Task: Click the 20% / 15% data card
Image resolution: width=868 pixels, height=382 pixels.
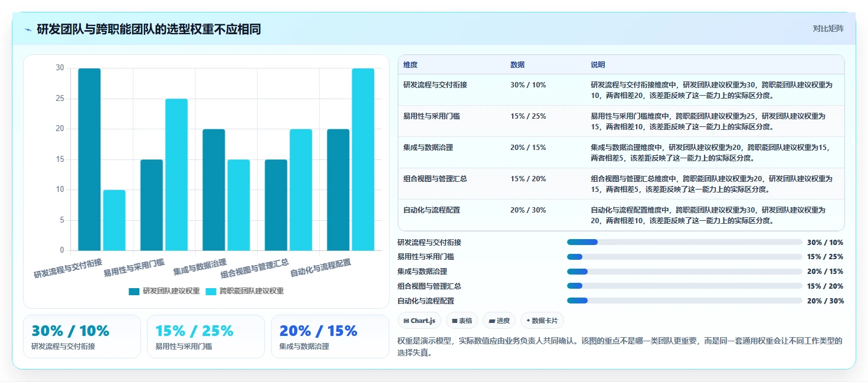Action: [330, 337]
